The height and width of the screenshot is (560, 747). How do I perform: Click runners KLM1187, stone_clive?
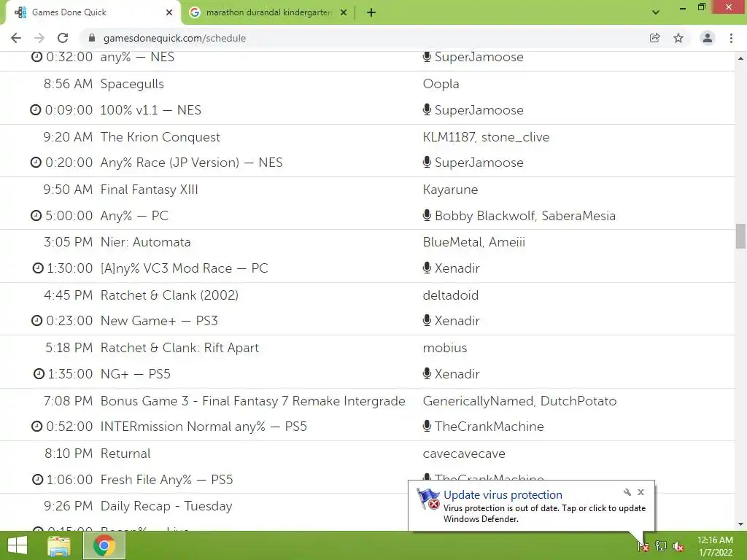(486, 137)
